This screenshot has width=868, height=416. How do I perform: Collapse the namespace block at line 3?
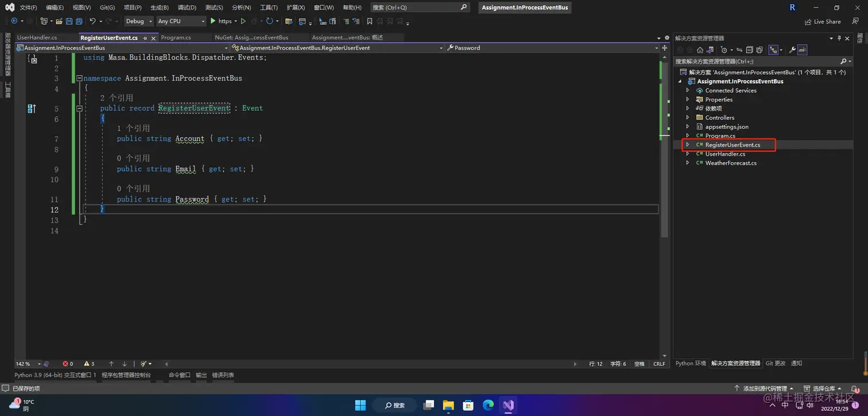pos(79,78)
